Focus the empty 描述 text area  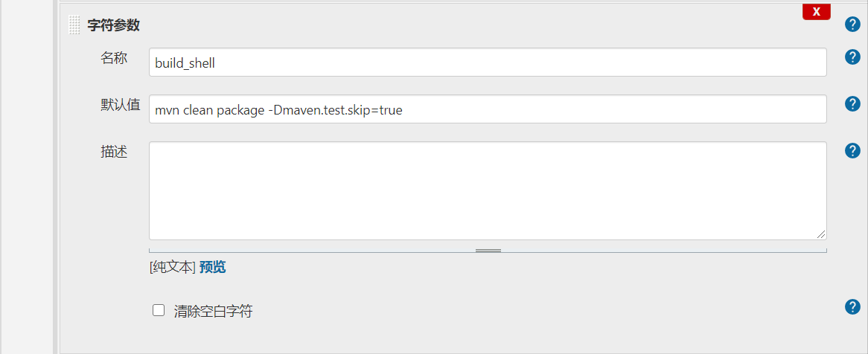pos(488,191)
